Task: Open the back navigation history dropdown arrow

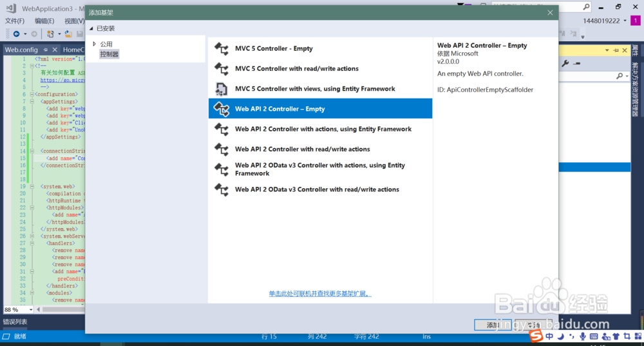Action: pos(25,34)
